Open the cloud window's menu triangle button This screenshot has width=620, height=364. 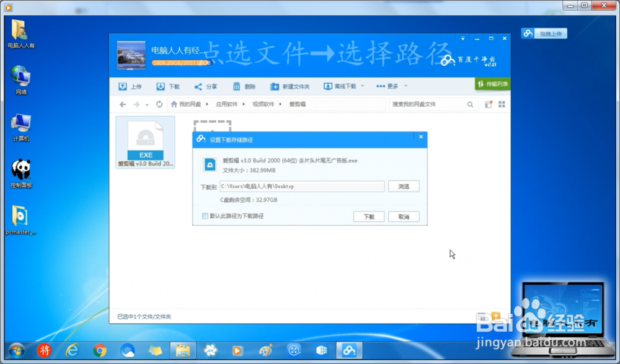click(x=463, y=38)
